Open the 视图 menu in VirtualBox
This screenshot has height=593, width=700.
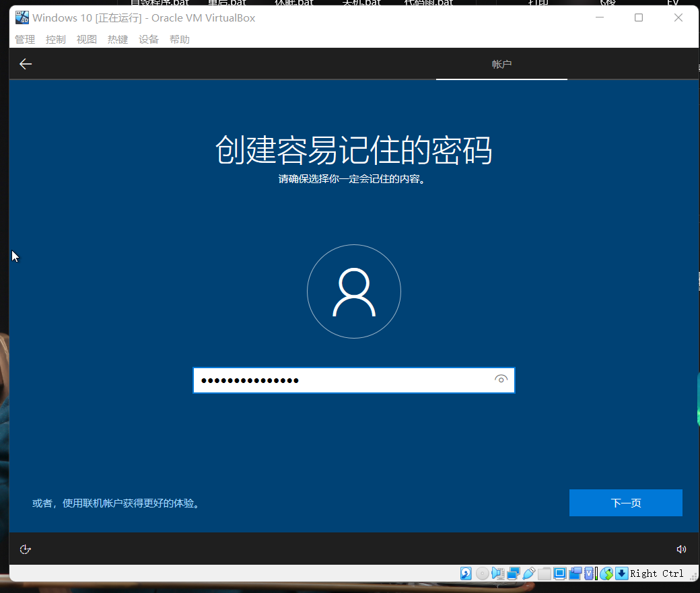pos(86,39)
